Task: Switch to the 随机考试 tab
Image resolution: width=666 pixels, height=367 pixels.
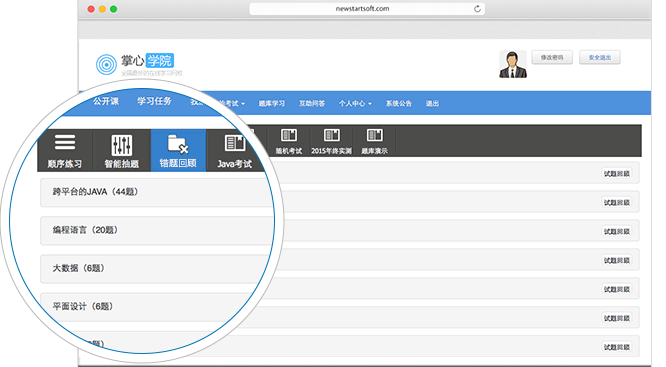Action: point(288,141)
